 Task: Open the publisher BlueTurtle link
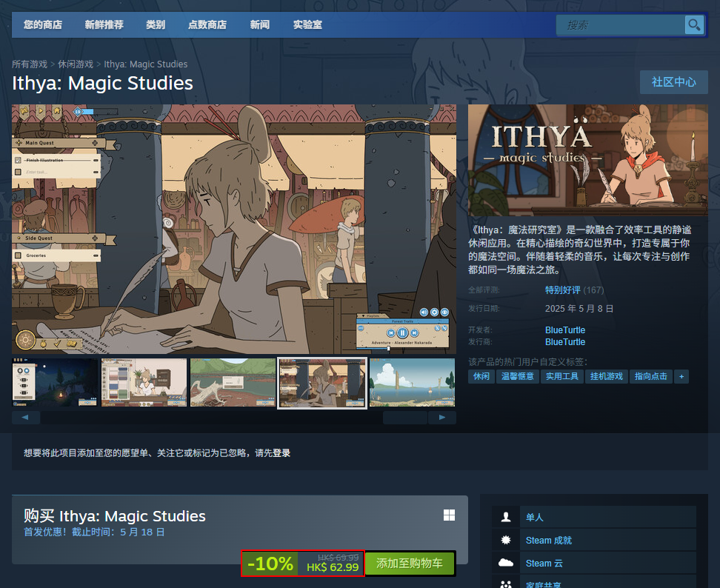pos(564,342)
